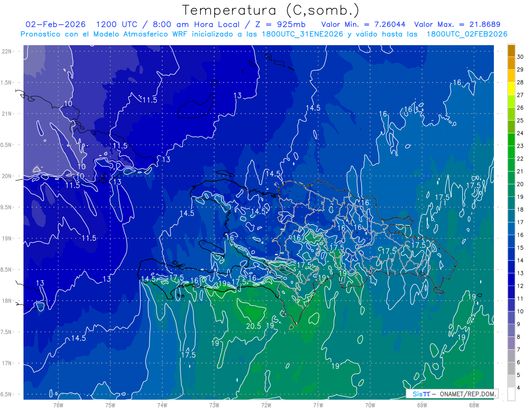Click the "4" label on the color scale
This screenshot has height=411, width=532.
point(519,388)
